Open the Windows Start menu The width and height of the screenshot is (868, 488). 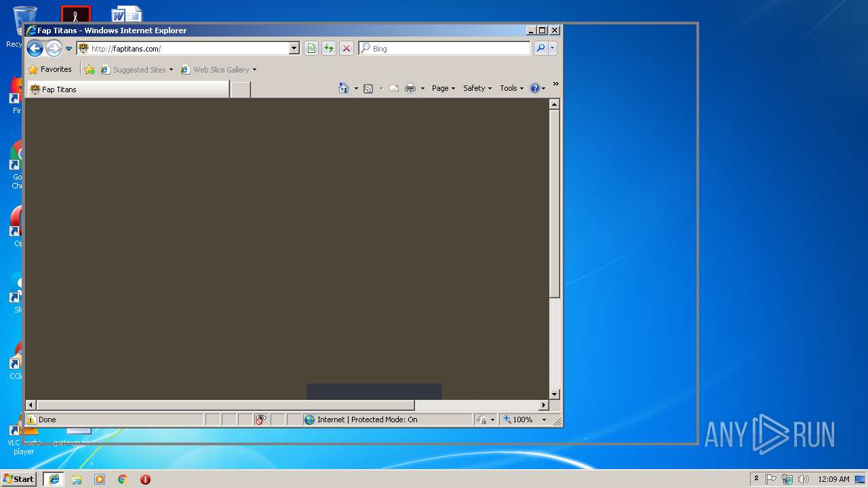click(18, 479)
